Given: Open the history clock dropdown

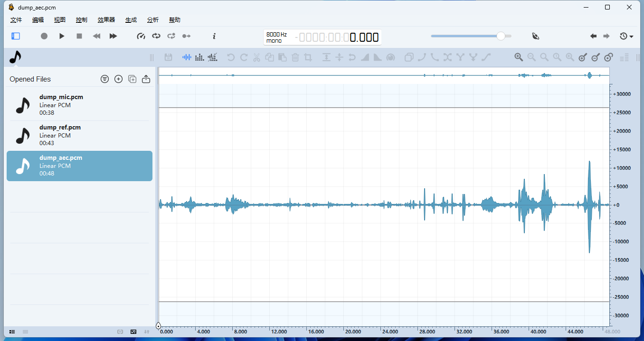Looking at the screenshot, I should (626, 36).
